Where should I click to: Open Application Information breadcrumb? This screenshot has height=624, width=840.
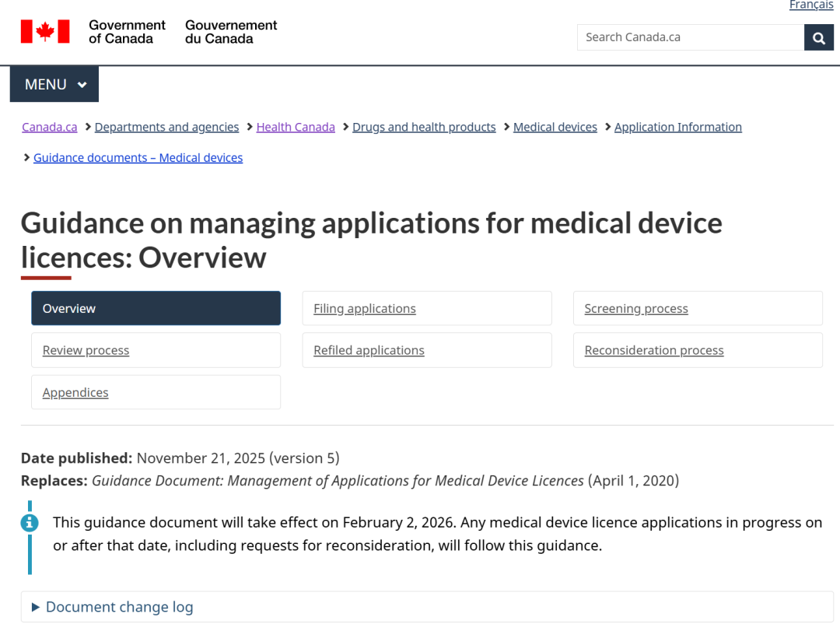tap(677, 127)
